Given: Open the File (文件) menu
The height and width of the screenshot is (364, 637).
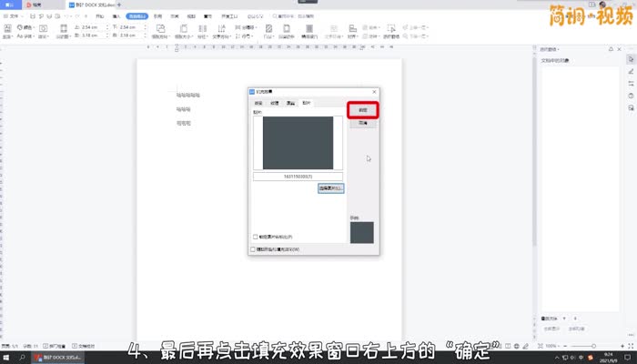Looking at the screenshot, I should pos(11,15).
